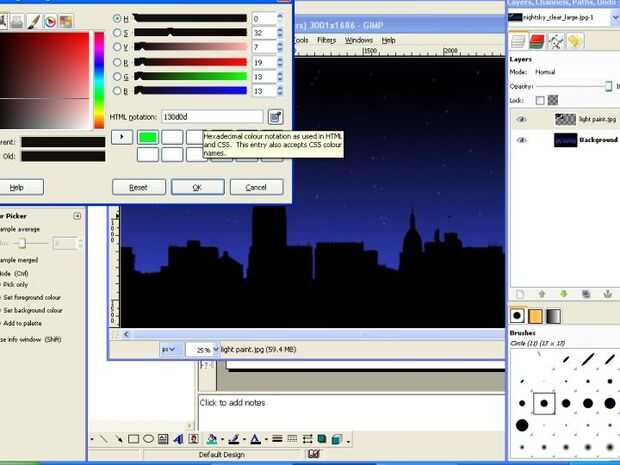Click the rainbow hue strip
Image resolution: width=620 pixels, height=465 pixels.
(99, 80)
